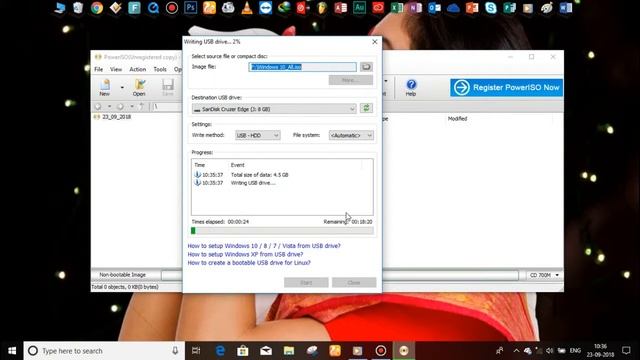Open Microsoft Store from taskbar
Viewport: 640px width, 360px height.
[x=243, y=351]
